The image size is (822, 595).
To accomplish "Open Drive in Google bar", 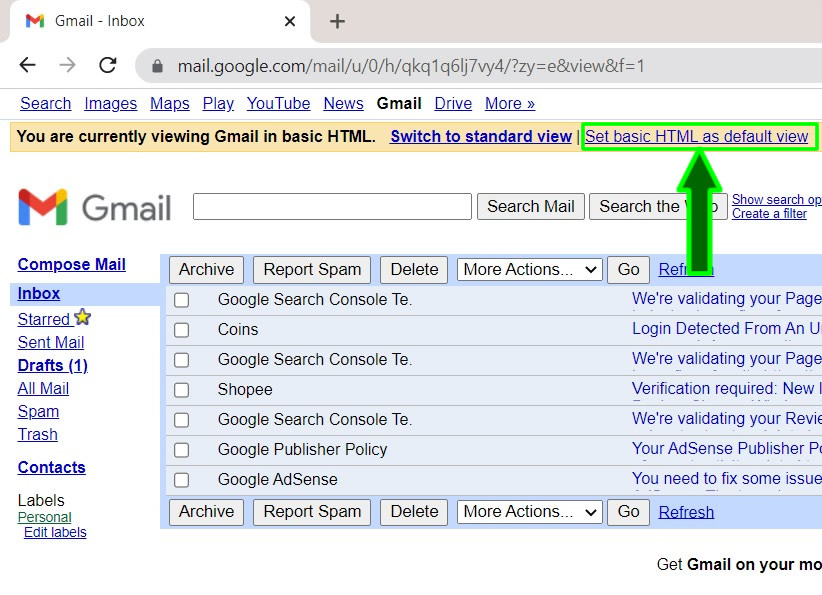I will (x=453, y=104).
